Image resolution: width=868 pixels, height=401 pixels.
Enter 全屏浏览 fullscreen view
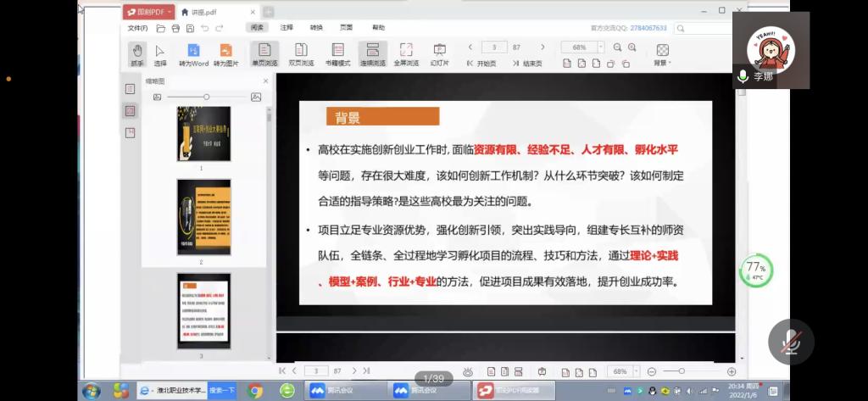[406, 54]
